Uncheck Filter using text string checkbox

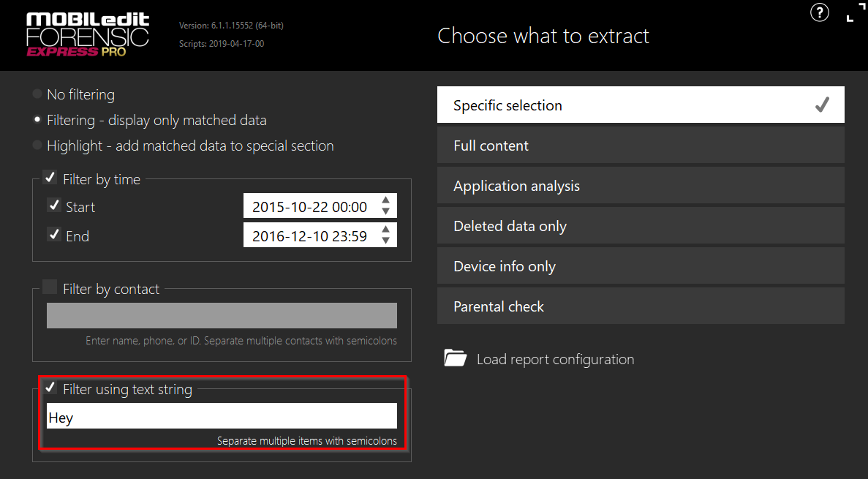pyautogui.click(x=50, y=388)
